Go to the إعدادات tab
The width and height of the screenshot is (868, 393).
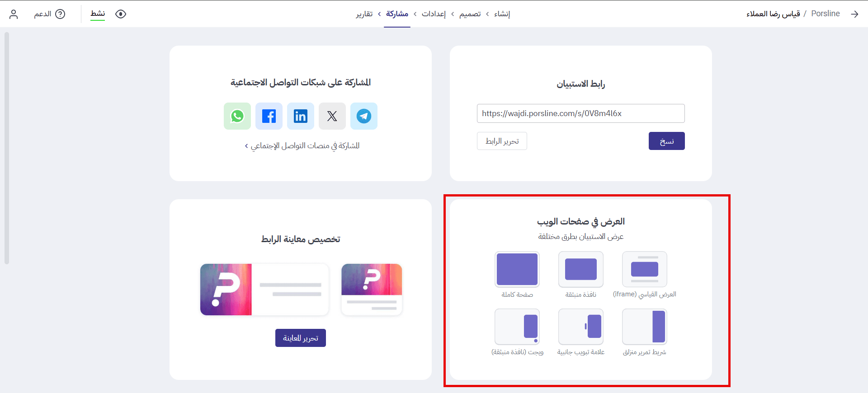click(x=434, y=14)
